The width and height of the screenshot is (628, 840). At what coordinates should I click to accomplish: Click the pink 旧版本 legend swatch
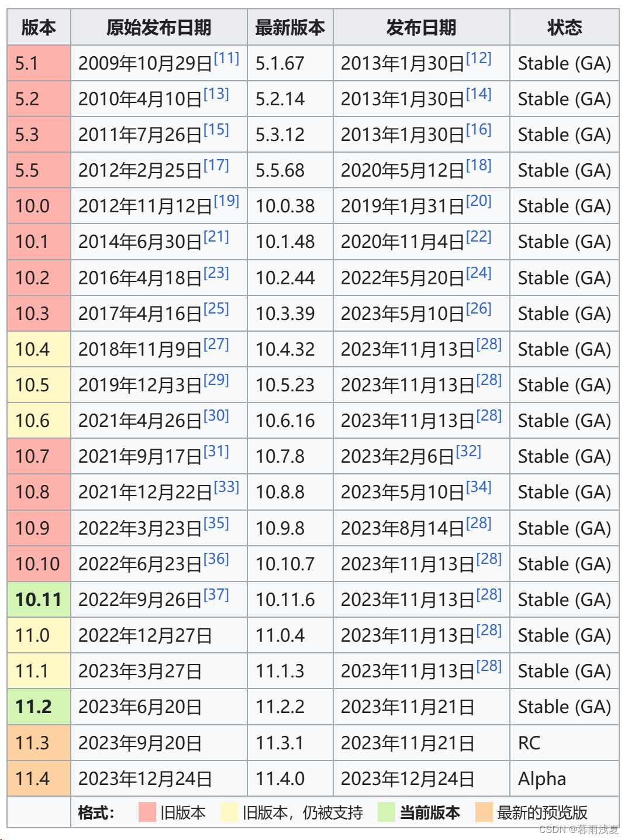pyautogui.click(x=147, y=812)
